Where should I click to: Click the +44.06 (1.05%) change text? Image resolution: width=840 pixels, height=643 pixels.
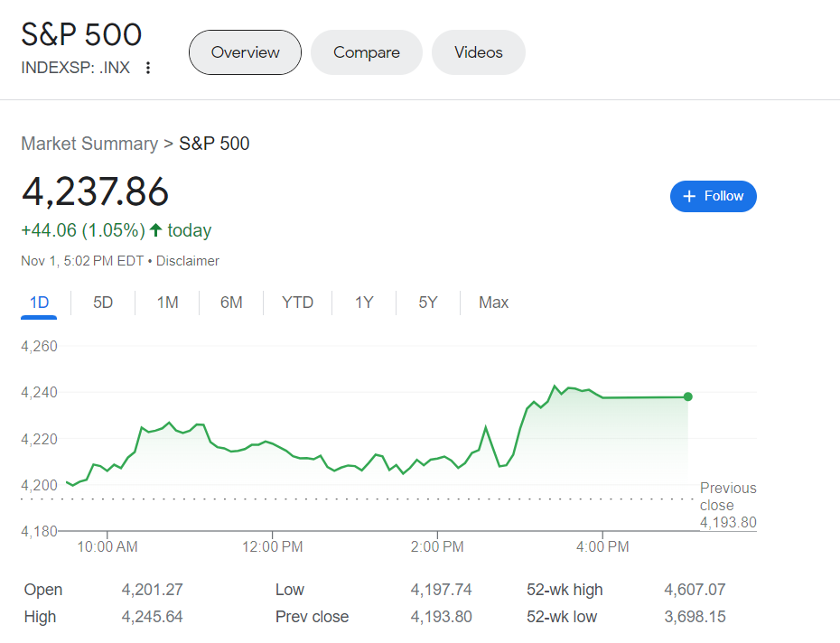pyautogui.click(x=83, y=230)
